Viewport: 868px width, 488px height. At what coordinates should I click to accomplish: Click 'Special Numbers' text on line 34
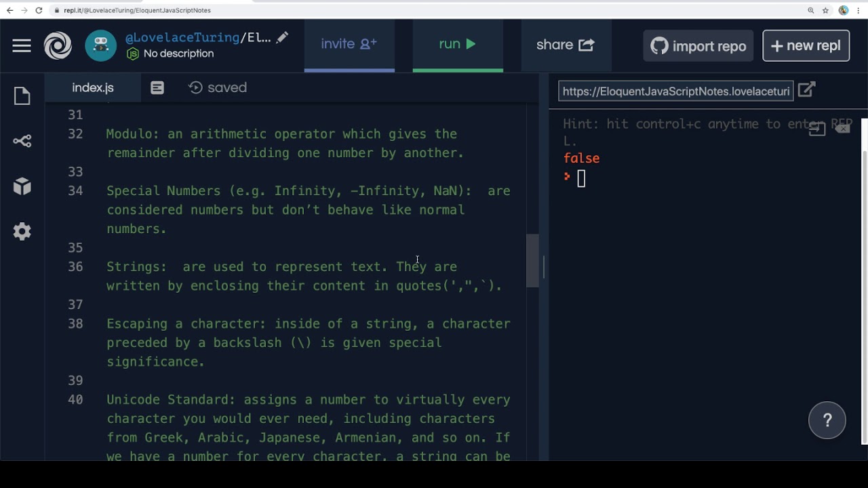coord(163,190)
